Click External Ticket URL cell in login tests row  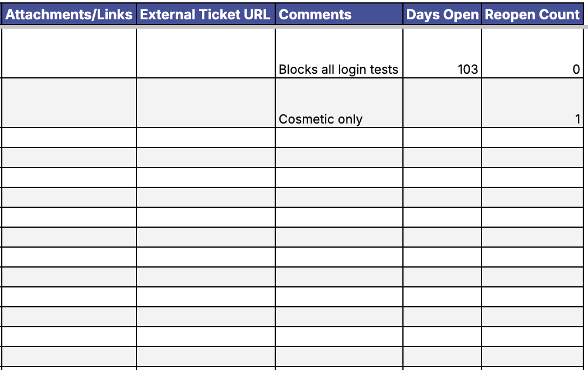point(206,54)
